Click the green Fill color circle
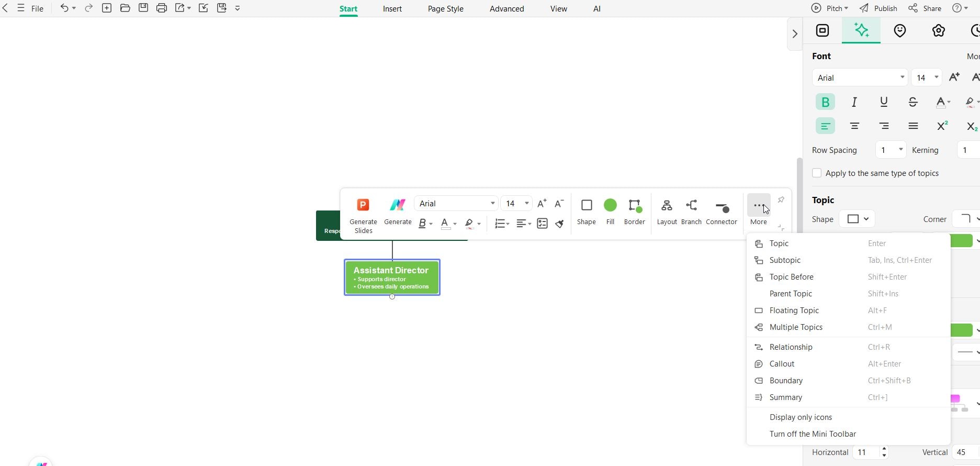 click(610, 205)
